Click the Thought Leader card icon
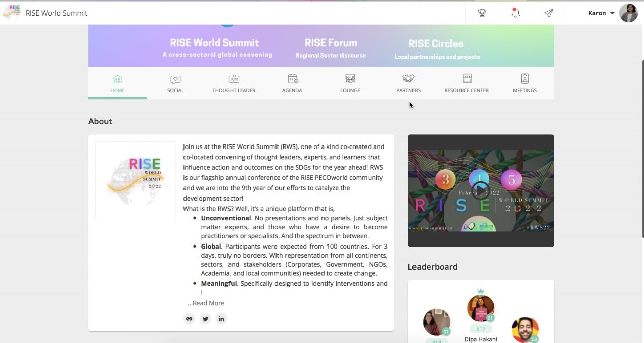Screen dimensions: 644x343 click(x=234, y=79)
